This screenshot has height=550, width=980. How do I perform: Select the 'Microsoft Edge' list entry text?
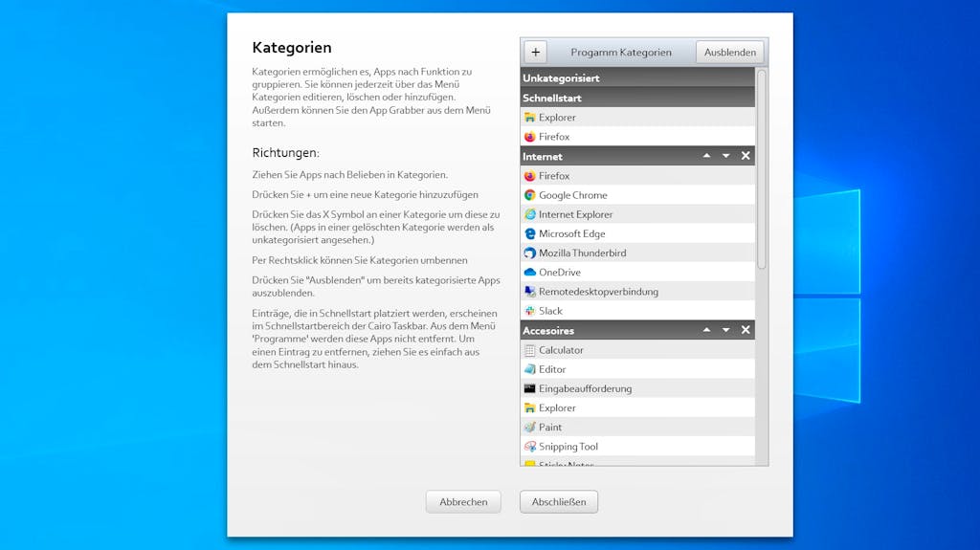(572, 233)
